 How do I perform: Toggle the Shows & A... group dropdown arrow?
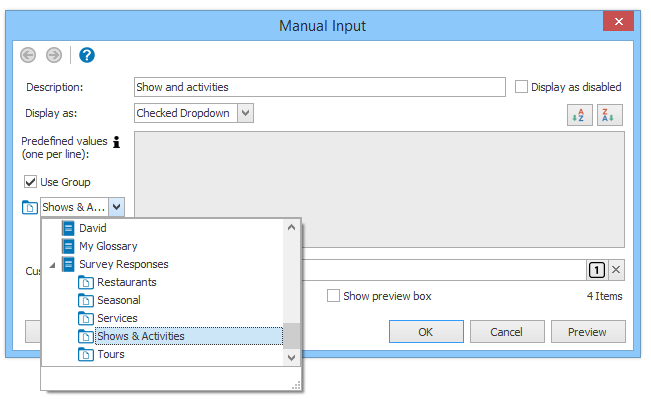pos(117,206)
